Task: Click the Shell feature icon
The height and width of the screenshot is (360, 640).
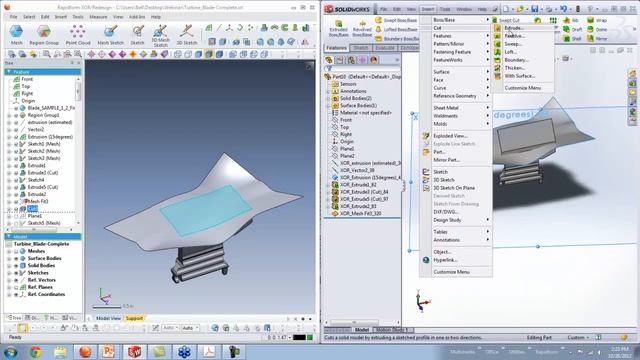Action: 572,39
